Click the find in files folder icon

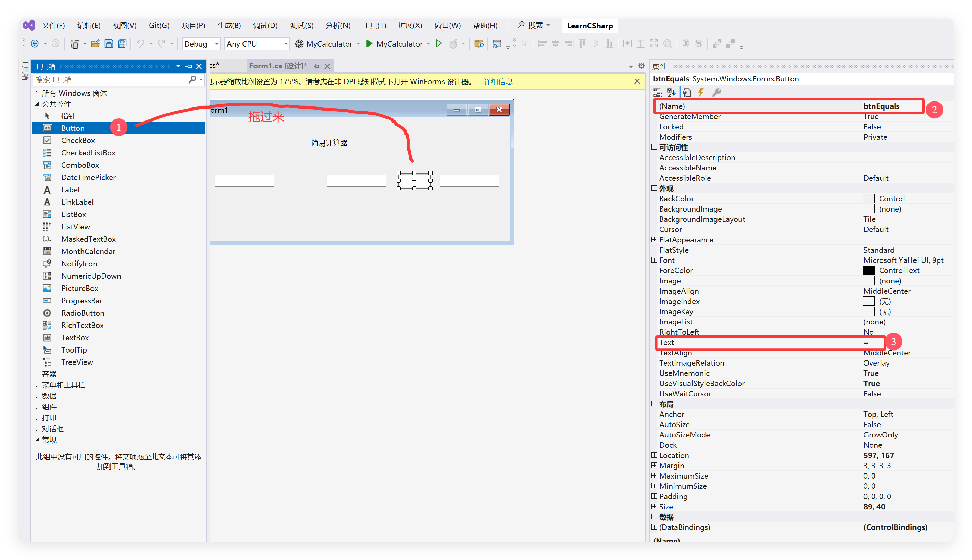479,44
